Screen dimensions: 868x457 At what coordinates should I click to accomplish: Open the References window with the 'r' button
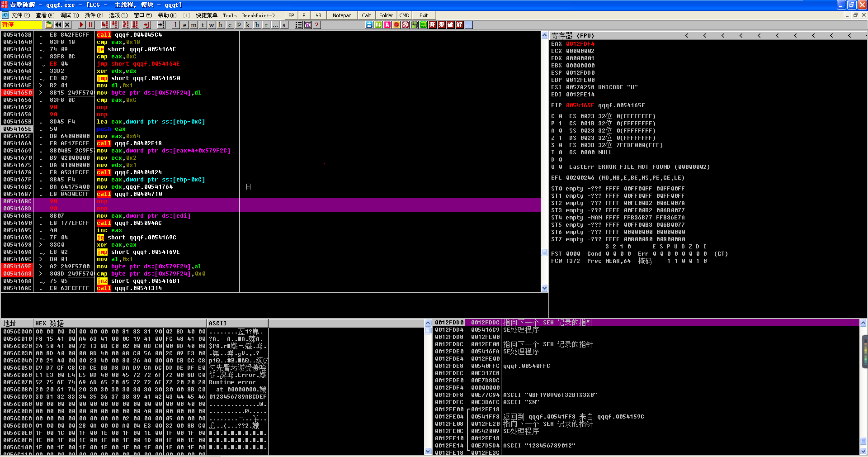(x=266, y=25)
